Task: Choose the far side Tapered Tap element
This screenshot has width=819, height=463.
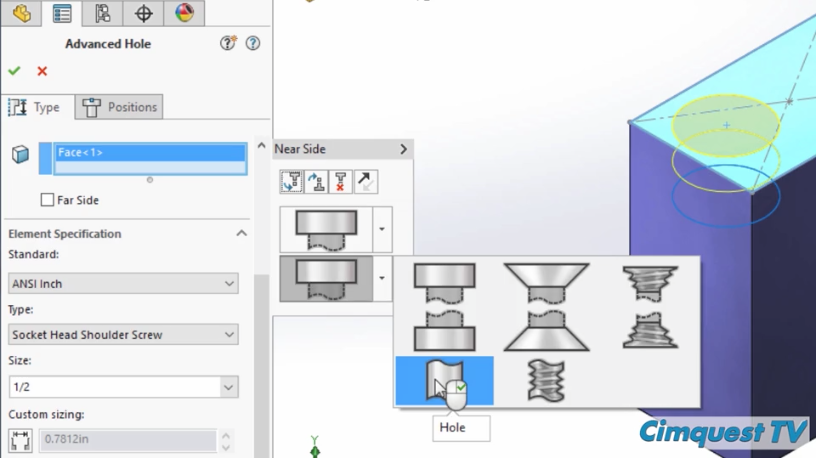Action: [650, 330]
